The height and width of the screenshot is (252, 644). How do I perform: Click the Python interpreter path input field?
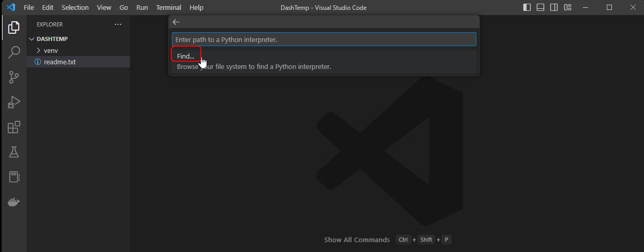[x=324, y=39]
